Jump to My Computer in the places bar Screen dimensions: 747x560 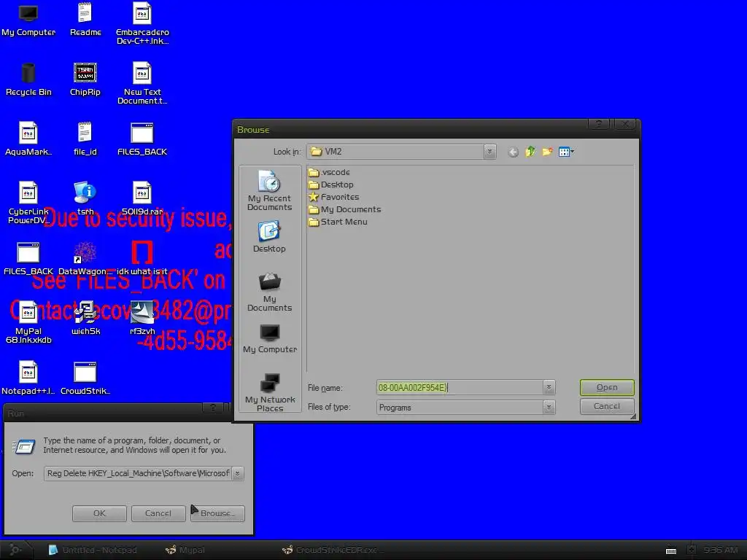coord(270,339)
